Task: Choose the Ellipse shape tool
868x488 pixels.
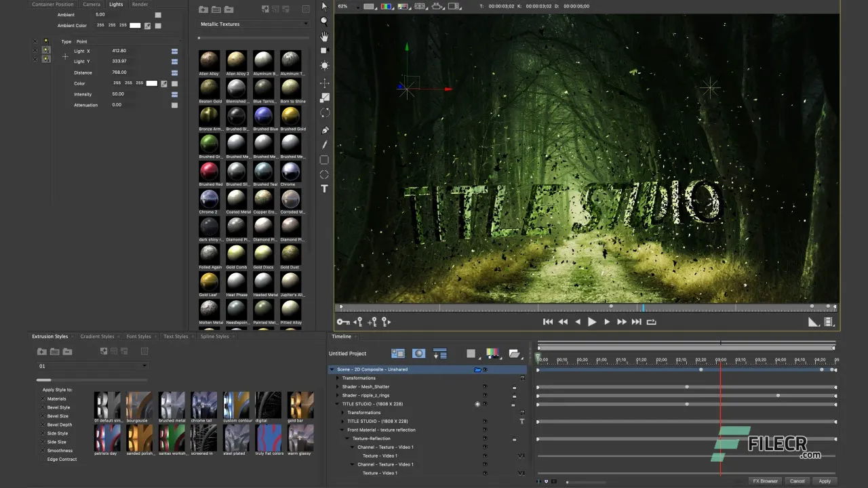Action: (324, 175)
